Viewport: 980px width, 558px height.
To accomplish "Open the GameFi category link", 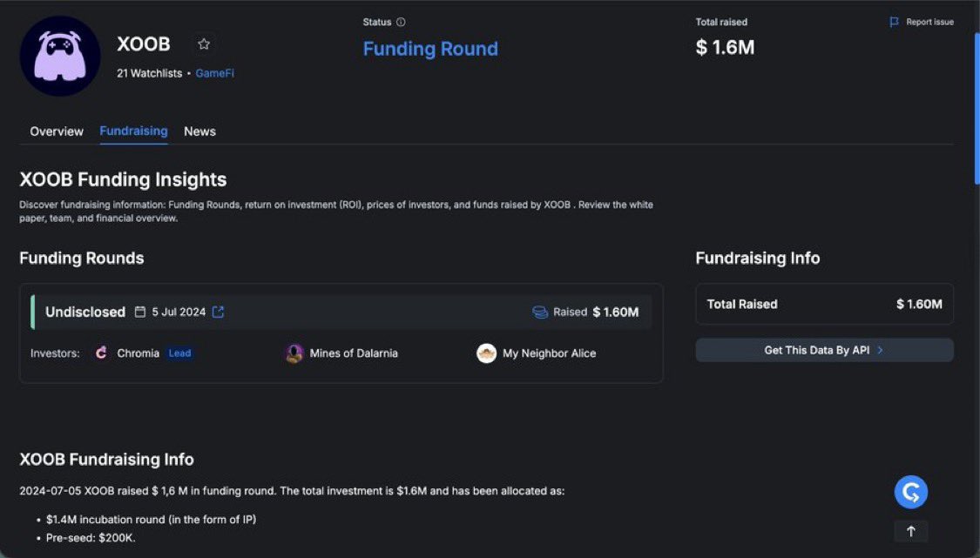I will point(214,73).
